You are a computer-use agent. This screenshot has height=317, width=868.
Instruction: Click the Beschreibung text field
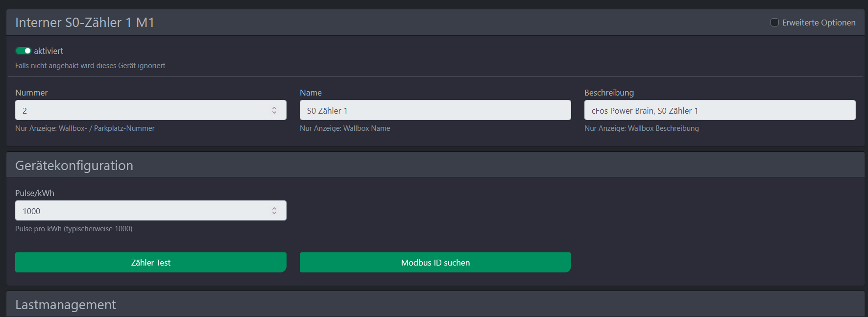point(720,110)
